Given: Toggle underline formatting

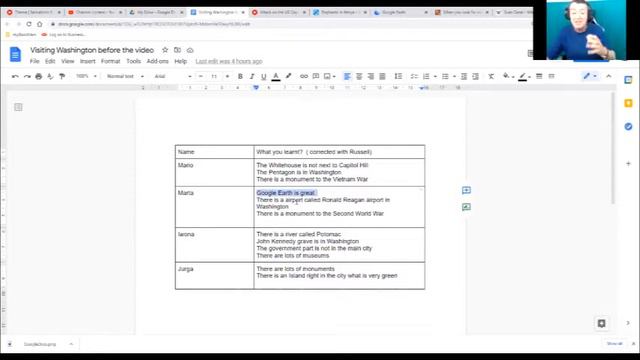Looking at the screenshot, I should (264, 76).
